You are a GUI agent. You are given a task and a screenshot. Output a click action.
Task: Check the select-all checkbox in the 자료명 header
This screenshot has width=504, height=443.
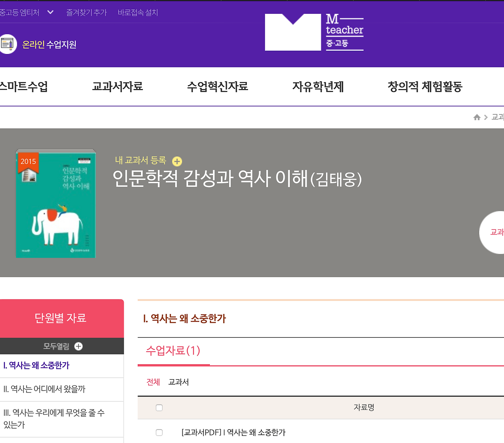[x=159, y=408]
